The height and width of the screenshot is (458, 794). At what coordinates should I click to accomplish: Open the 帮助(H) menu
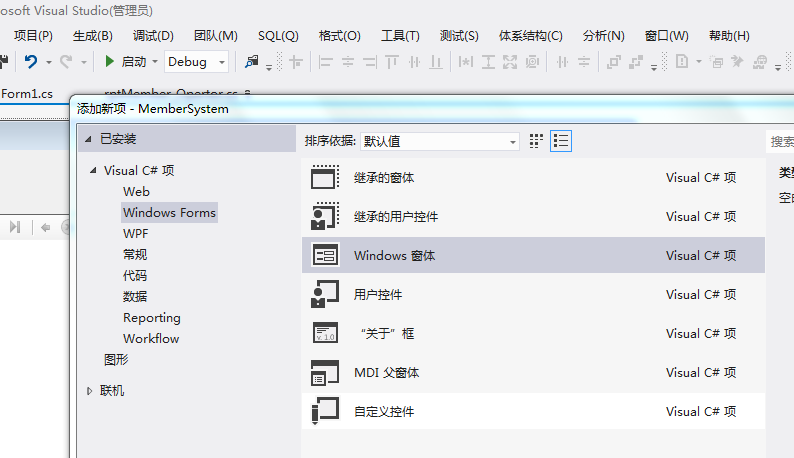(x=729, y=36)
